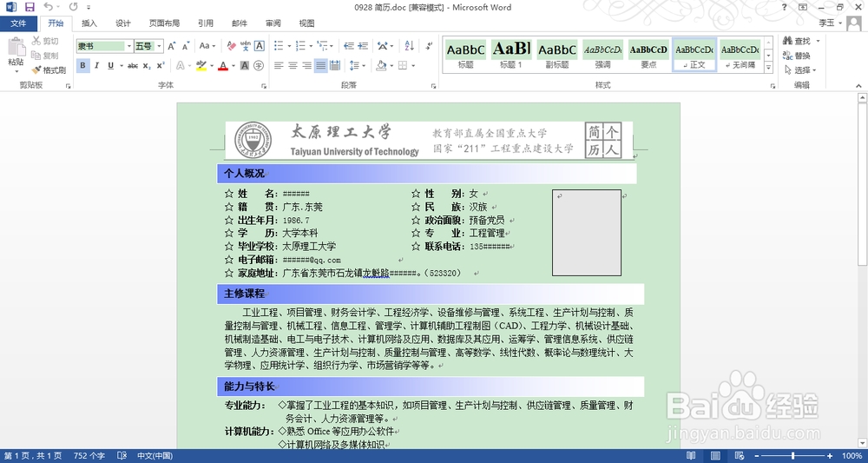
Task: Click the 752 个字 word count in status bar
Action: [89, 455]
